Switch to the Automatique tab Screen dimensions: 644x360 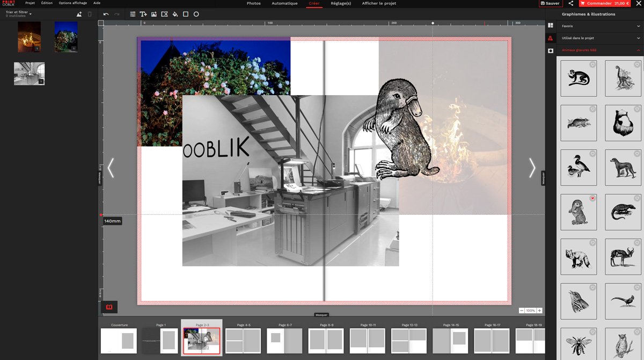(284, 3)
